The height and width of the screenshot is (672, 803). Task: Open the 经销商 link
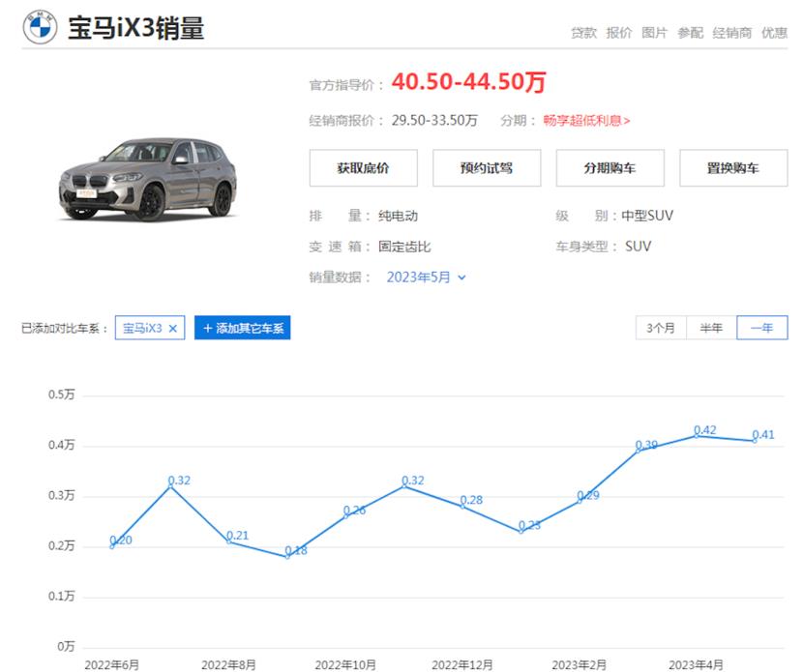click(731, 33)
